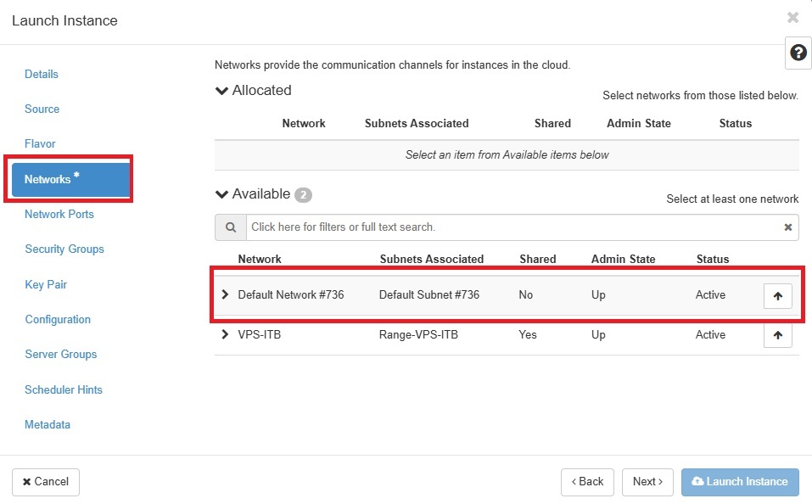Click the magnifier search icon
This screenshot has height=504, width=812.
tap(231, 227)
